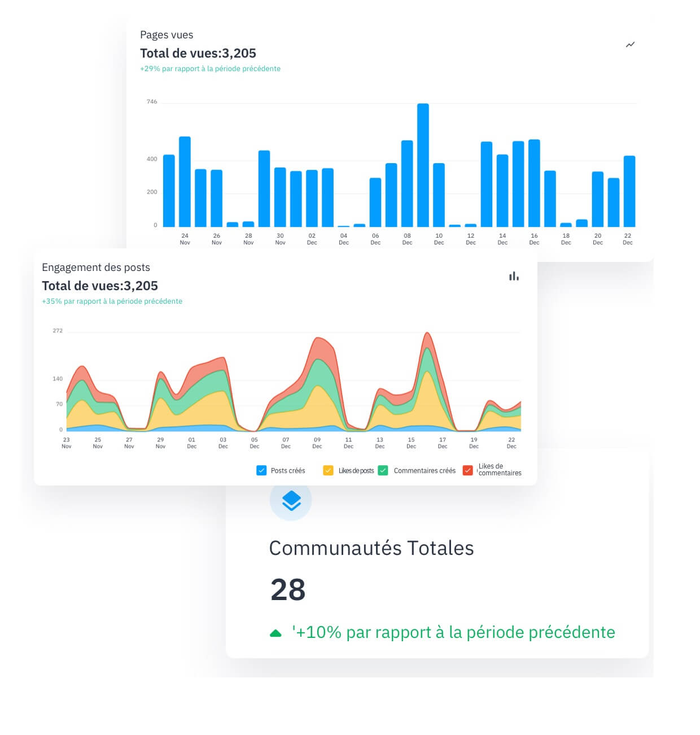Click the Posts créés legend label
The image size is (700, 735).
point(287,471)
